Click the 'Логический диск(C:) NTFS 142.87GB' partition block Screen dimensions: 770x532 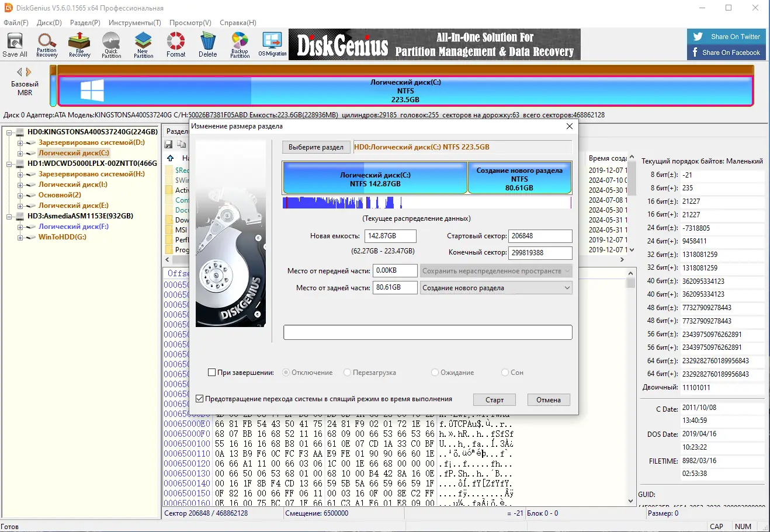[375, 178]
